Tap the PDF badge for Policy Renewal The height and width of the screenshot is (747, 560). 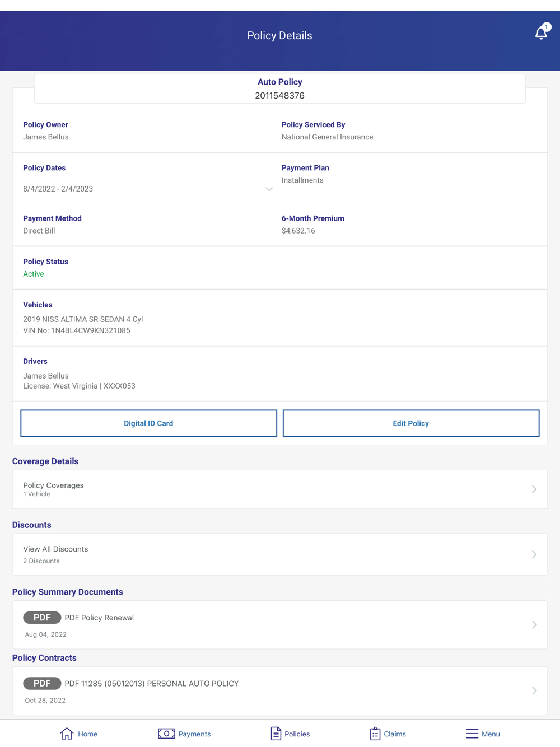(x=42, y=618)
